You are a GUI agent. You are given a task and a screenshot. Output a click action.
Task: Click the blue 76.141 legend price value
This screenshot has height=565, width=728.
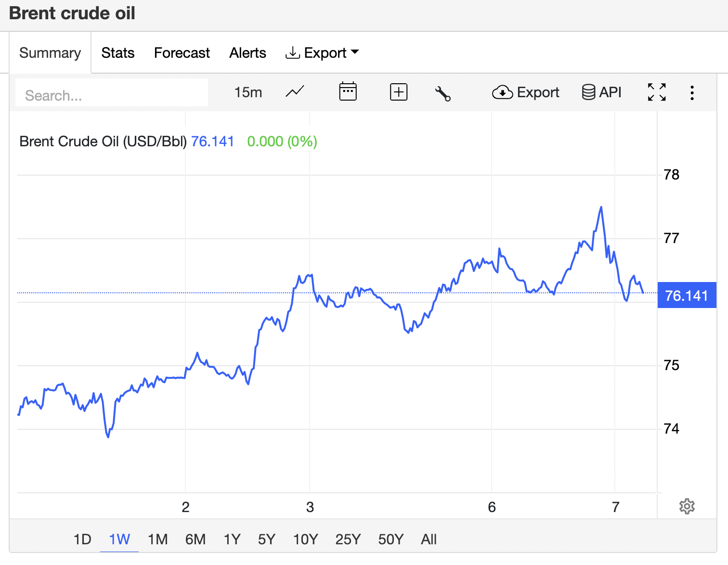click(x=212, y=141)
